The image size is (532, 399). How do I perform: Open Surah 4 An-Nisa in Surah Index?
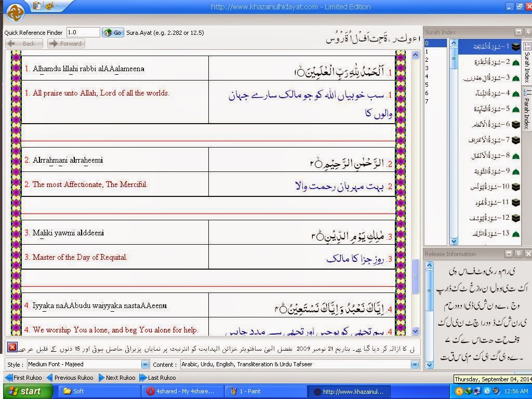pos(490,94)
